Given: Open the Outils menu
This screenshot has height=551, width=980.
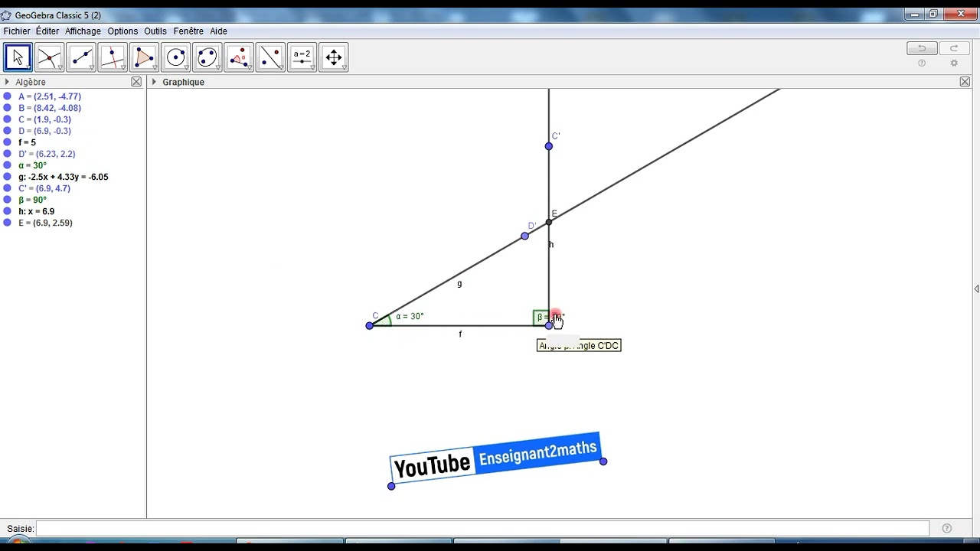Looking at the screenshot, I should click(155, 31).
